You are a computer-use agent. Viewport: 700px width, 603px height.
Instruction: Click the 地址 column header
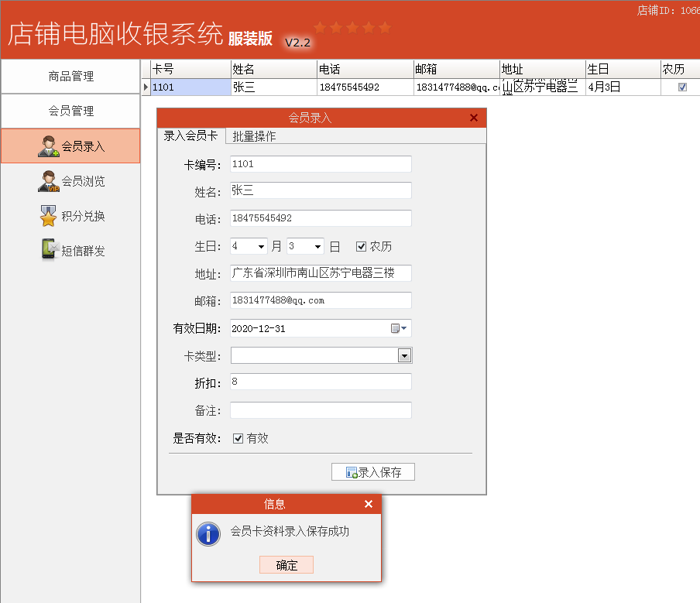click(542, 69)
